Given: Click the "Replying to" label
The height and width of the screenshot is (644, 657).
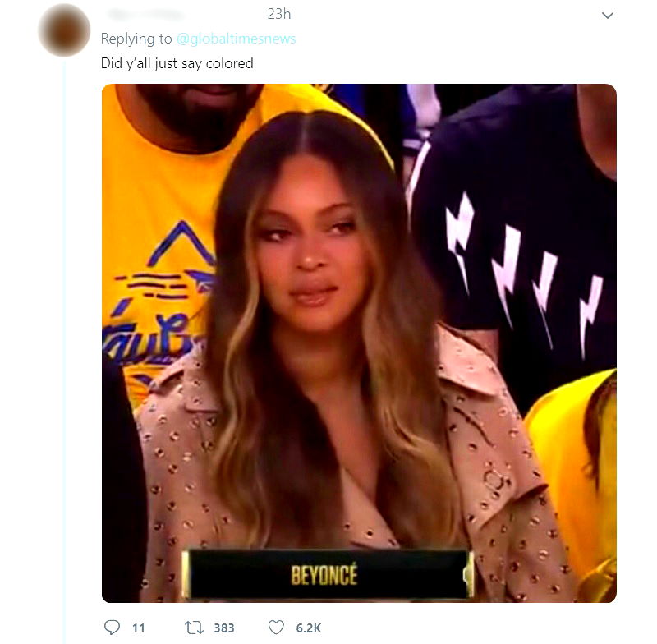Looking at the screenshot, I should 136,39.
